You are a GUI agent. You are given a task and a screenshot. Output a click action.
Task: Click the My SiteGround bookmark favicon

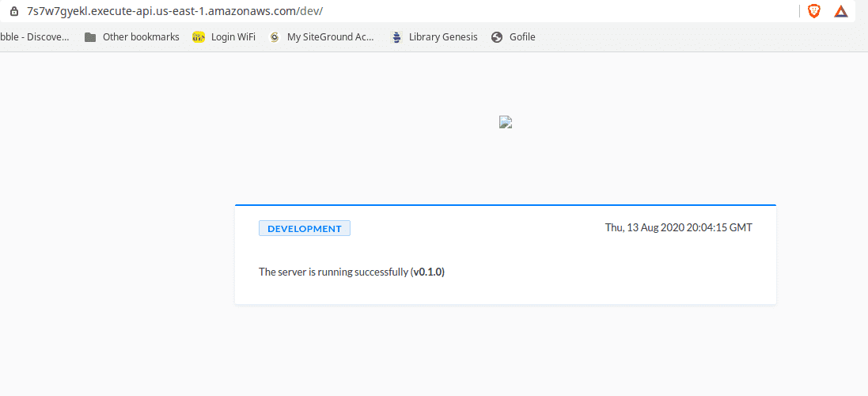point(275,37)
